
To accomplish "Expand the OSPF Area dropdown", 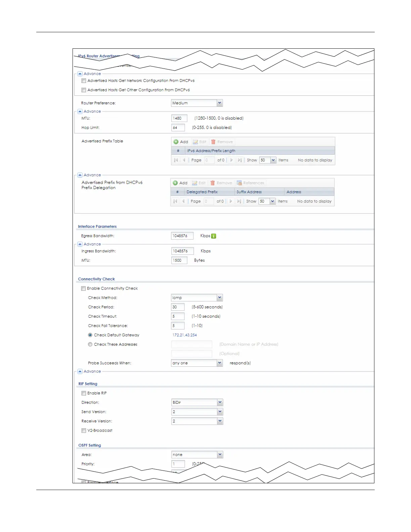I will coord(220,455).
